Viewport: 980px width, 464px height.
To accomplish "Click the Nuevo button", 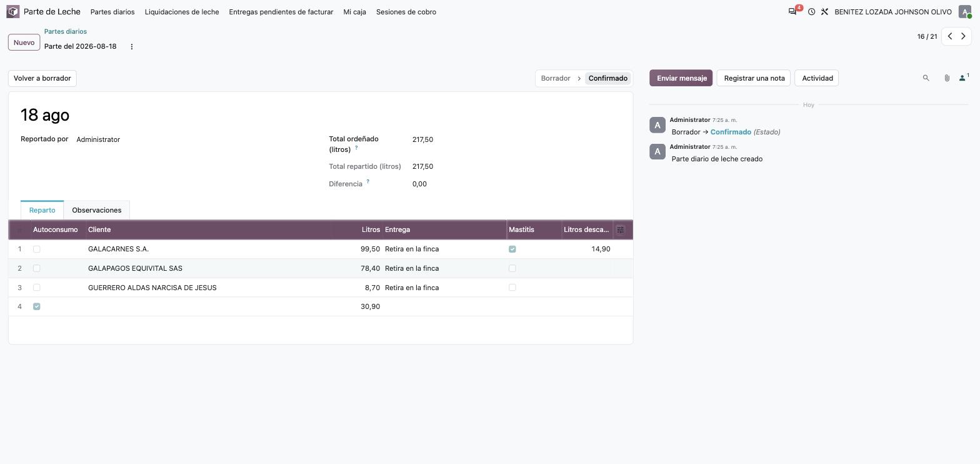I will click(24, 43).
